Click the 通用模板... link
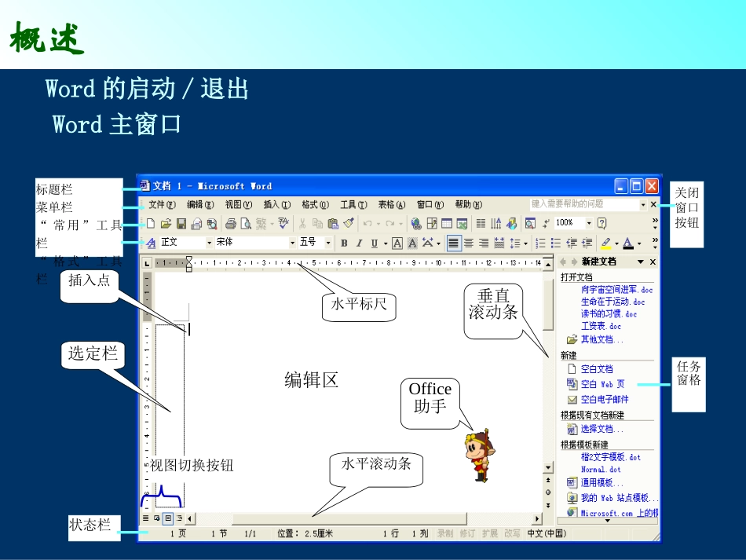This screenshot has width=746, height=560. [x=602, y=482]
